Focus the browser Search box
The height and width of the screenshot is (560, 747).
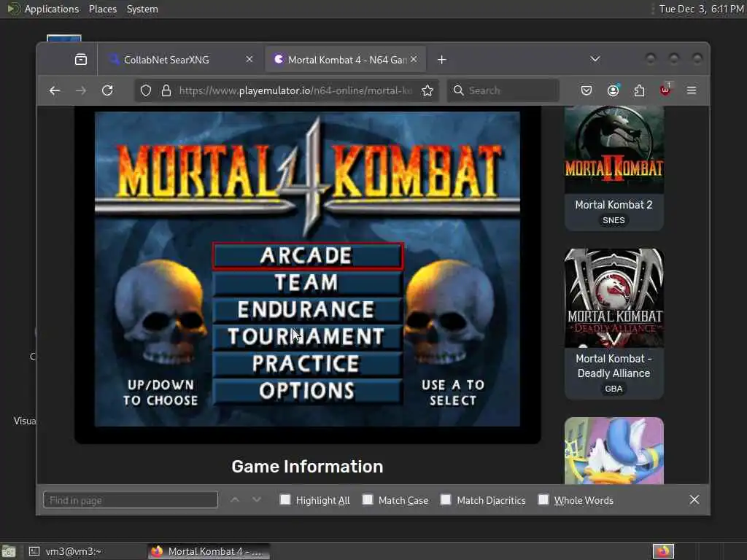[503, 90]
